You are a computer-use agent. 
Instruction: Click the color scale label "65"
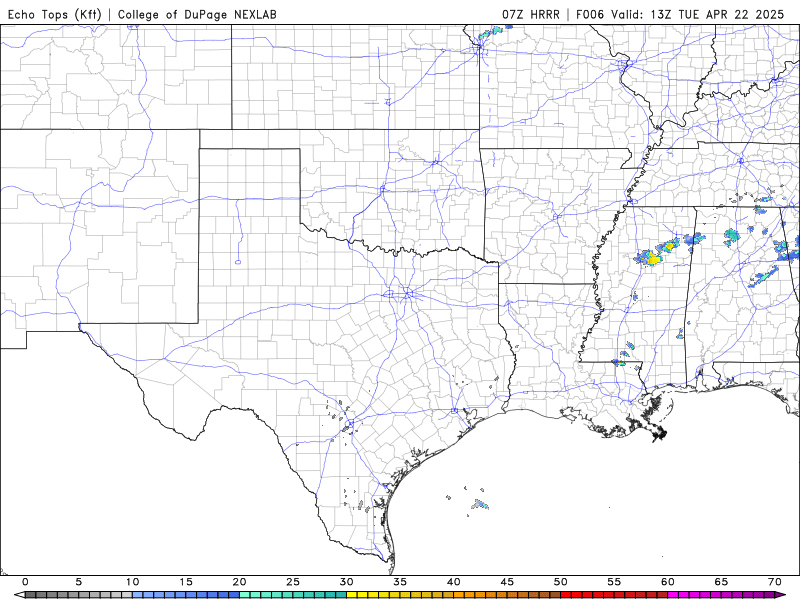pos(721,582)
